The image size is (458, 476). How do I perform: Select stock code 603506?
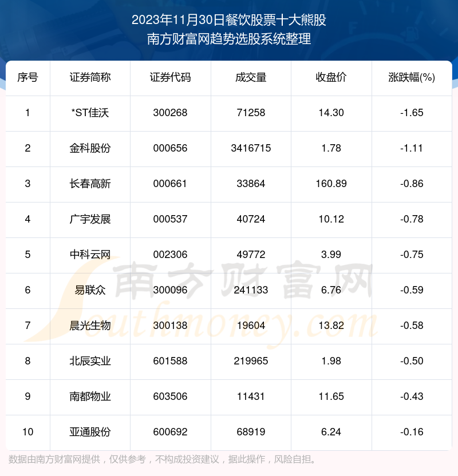(x=170, y=396)
